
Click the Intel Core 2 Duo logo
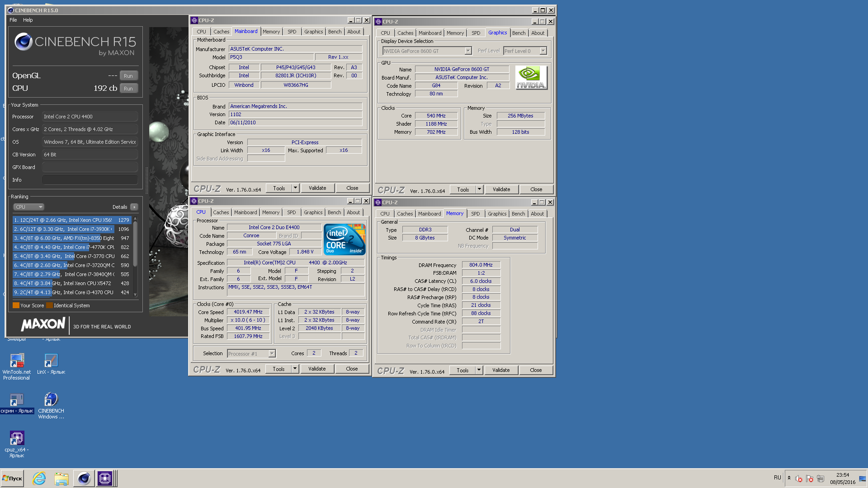click(x=344, y=239)
